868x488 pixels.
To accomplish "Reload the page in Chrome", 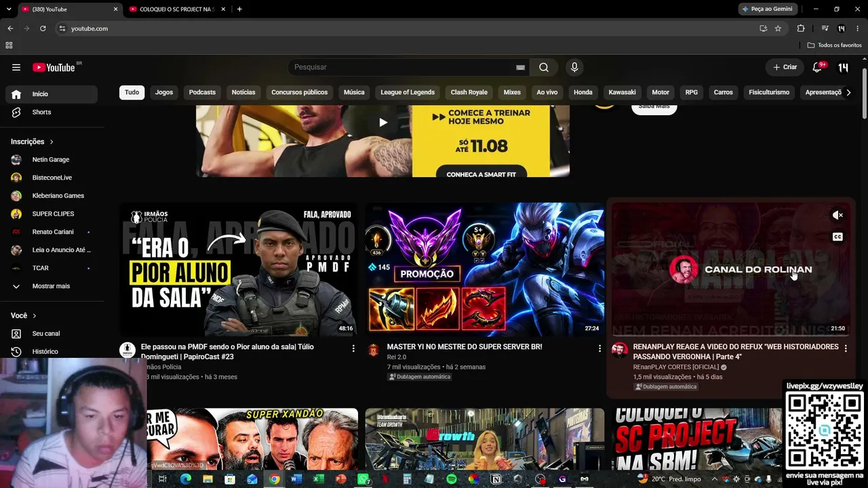I will pos(43,28).
